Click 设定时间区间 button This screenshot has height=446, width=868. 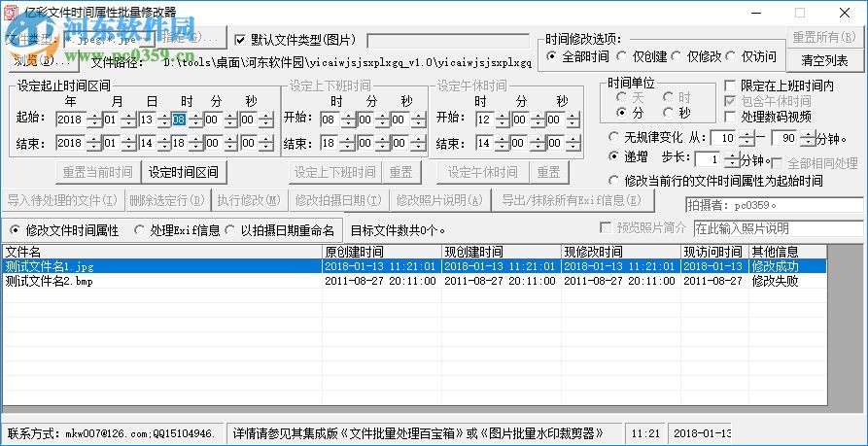click(184, 172)
